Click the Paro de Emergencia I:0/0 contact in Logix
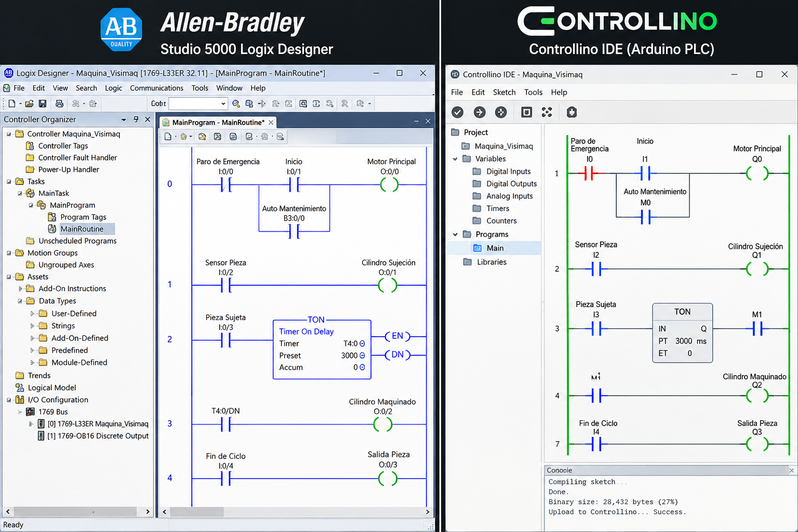 226,184
